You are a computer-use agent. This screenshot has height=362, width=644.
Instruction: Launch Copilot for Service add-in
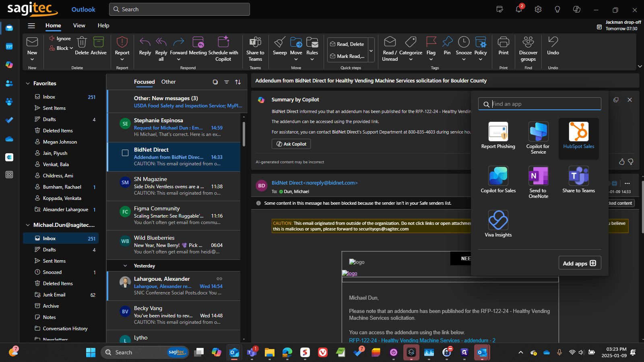(538, 138)
